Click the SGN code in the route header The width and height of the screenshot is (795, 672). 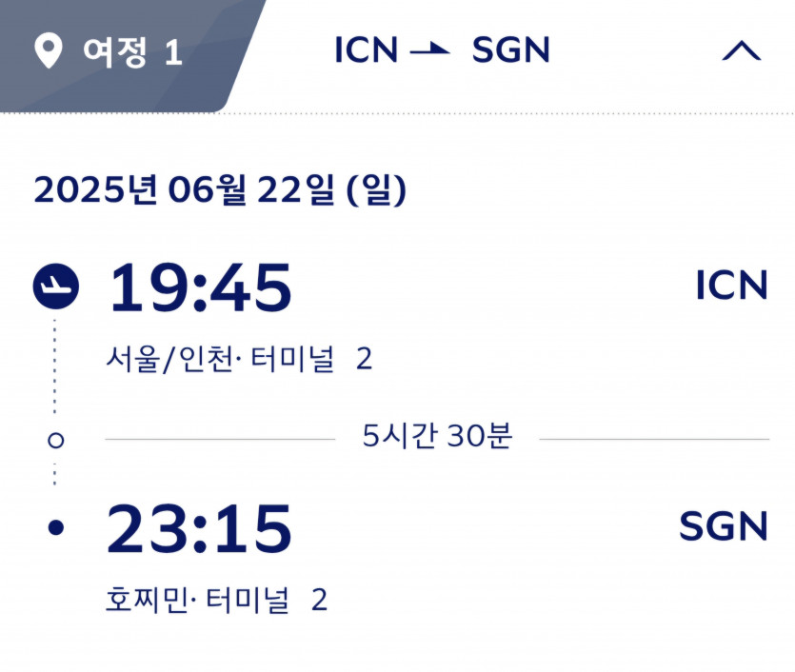(x=510, y=50)
